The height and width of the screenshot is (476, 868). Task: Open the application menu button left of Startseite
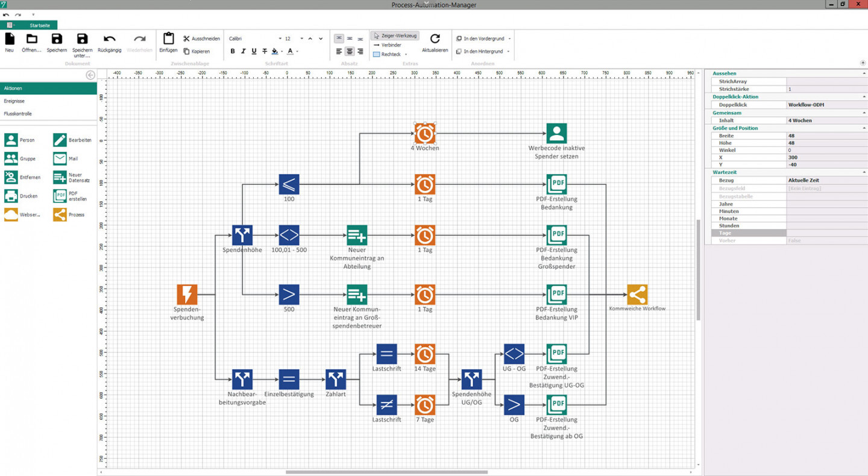pyautogui.click(x=10, y=25)
